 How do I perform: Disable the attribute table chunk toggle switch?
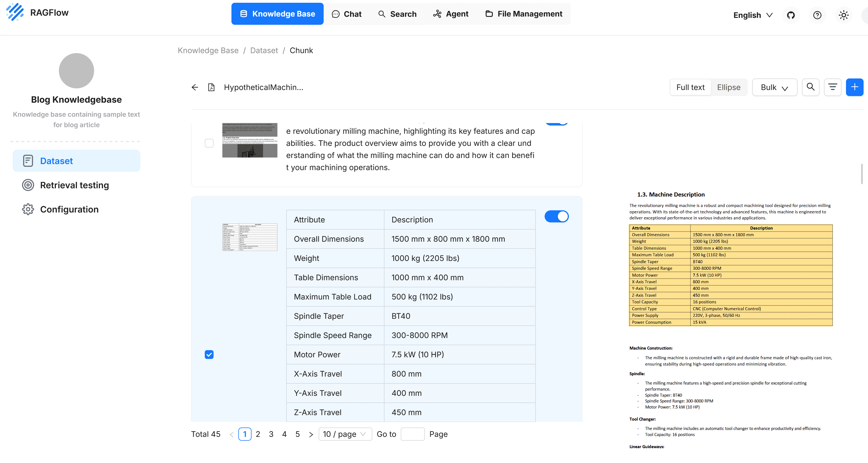pyautogui.click(x=556, y=216)
